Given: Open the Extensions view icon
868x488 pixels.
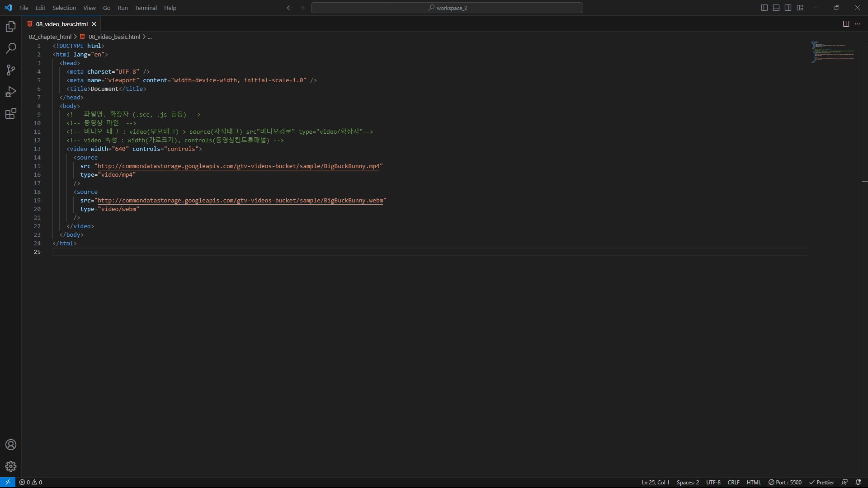Looking at the screenshot, I should pos(11,113).
